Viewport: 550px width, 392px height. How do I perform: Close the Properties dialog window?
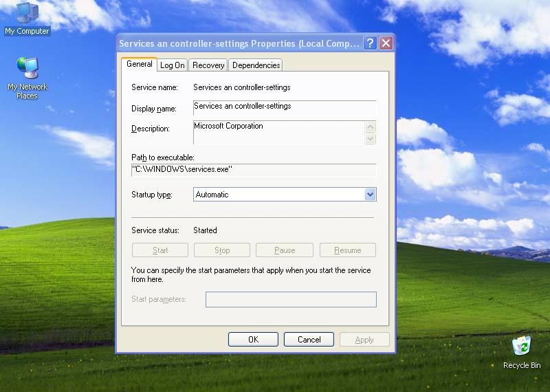click(x=386, y=43)
